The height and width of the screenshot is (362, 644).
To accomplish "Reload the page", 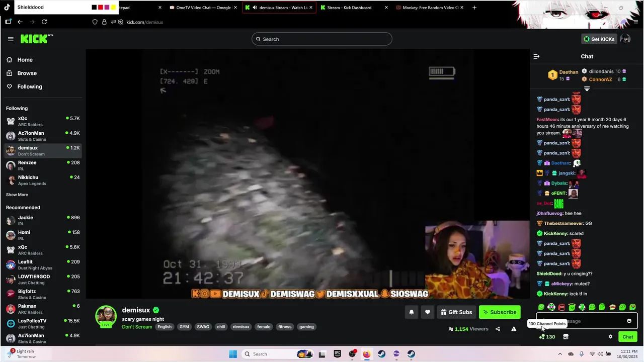I will tap(44, 22).
